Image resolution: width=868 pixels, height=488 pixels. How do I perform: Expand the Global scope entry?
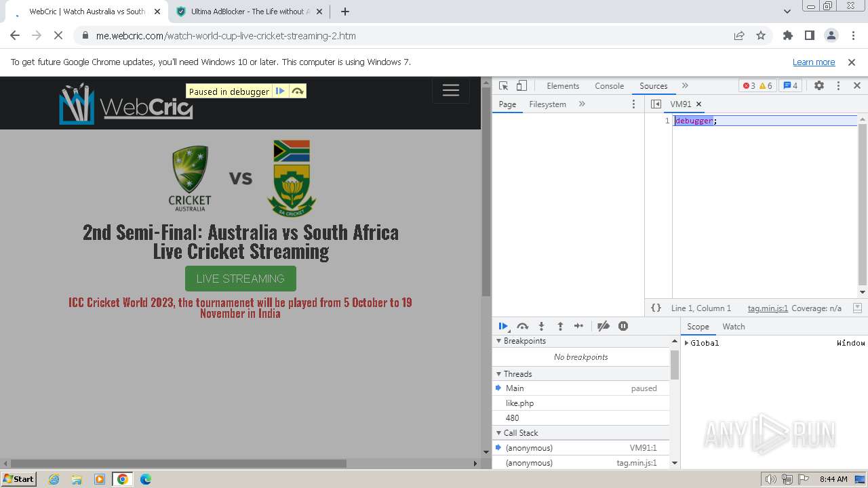click(686, 343)
